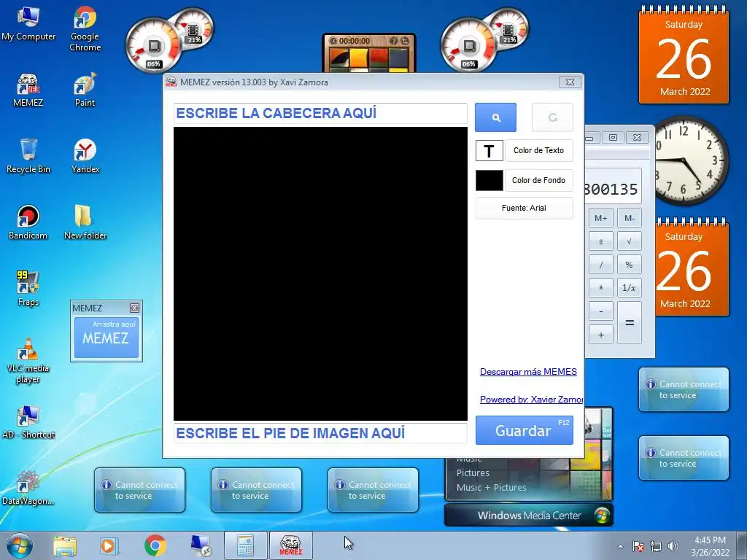The height and width of the screenshot is (560, 747).
Task: Click the header text field ESCRIBE LA CABECERA
Action: click(320, 113)
